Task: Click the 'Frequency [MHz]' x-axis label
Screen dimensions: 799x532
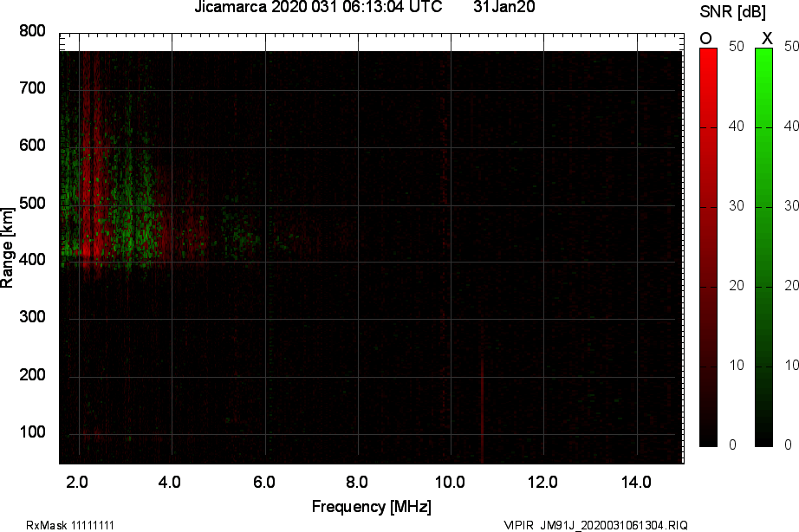Action: coord(371,506)
